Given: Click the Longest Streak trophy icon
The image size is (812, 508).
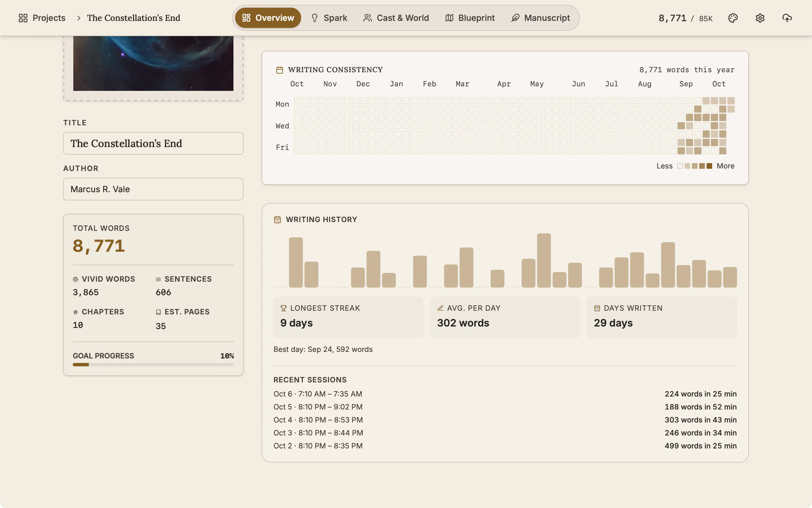Looking at the screenshot, I should pos(284,308).
